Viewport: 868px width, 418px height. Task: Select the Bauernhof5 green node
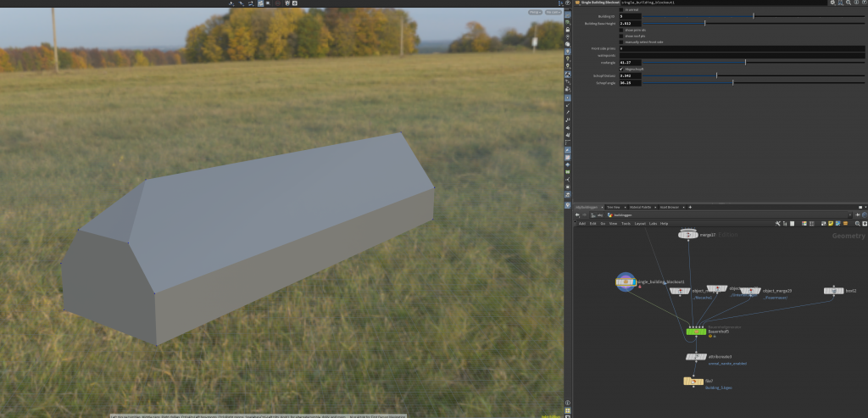click(696, 332)
